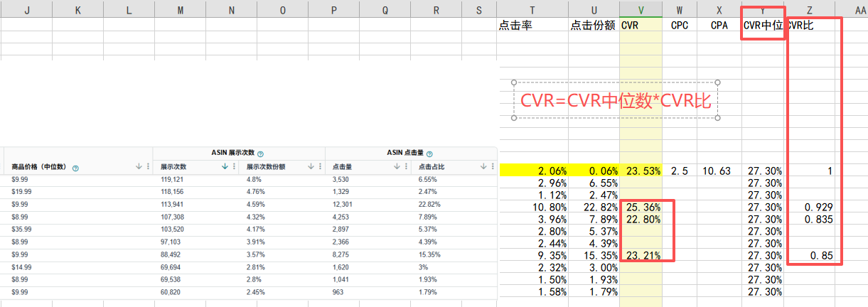The height and width of the screenshot is (307, 868).
Task: Click help icon beside ASIN 点击量 header
Action: tap(430, 153)
